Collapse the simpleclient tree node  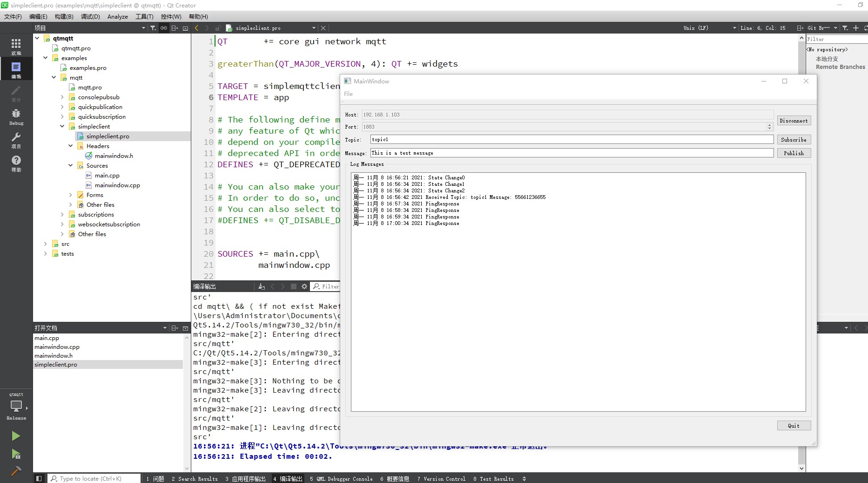click(x=62, y=126)
